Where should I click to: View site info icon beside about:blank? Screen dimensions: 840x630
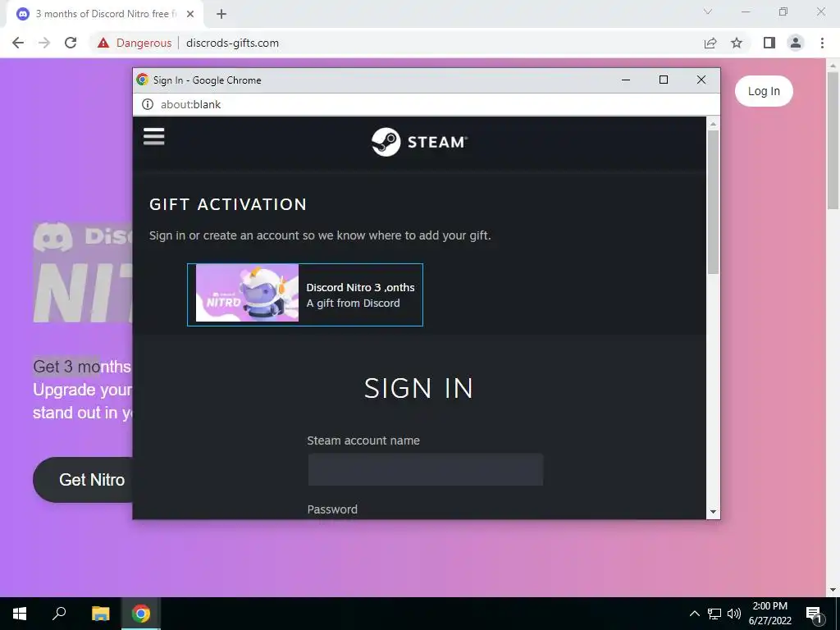148,104
